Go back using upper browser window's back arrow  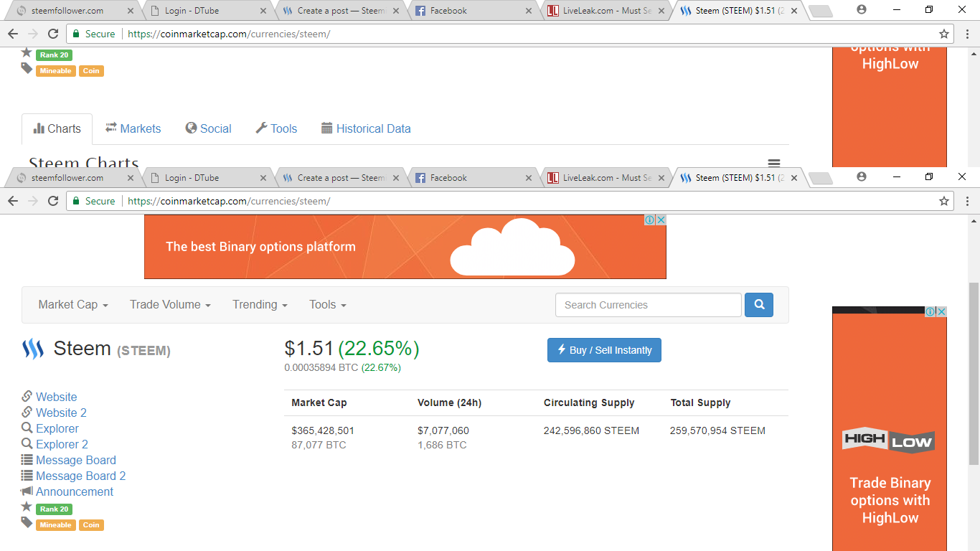tap(13, 34)
